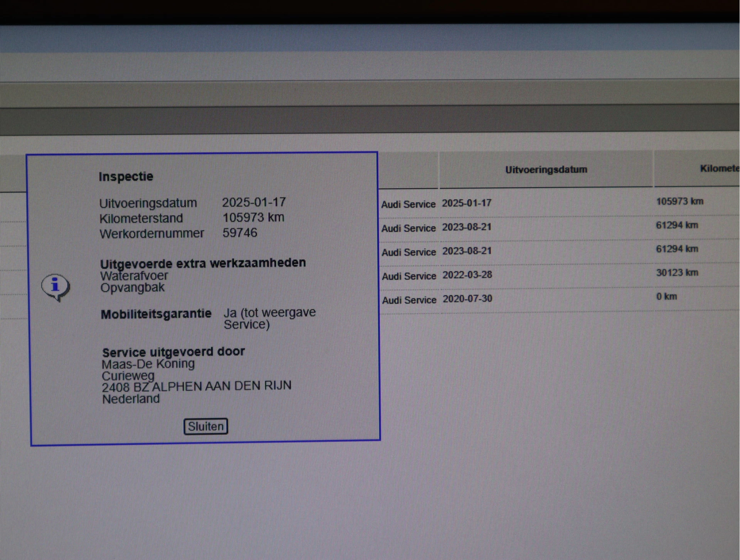Image resolution: width=740 pixels, height=560 pixels.
Task: Click the 30123 km mileage cell
Action: (x=677, y=273)
